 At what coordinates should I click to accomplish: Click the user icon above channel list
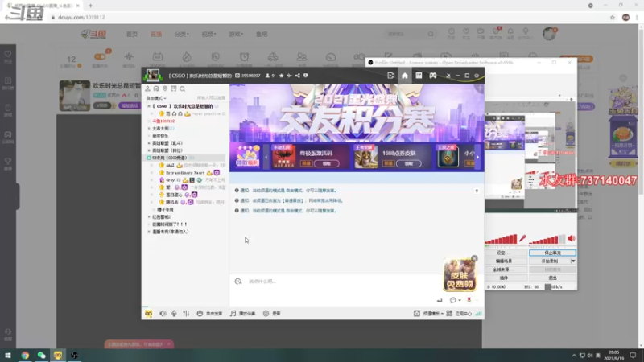tap(147, 88)
